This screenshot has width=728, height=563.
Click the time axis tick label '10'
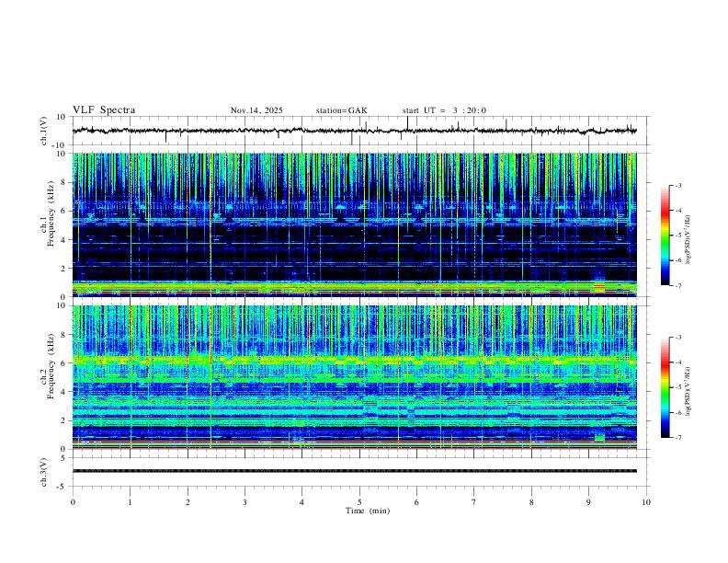[646, 502]
